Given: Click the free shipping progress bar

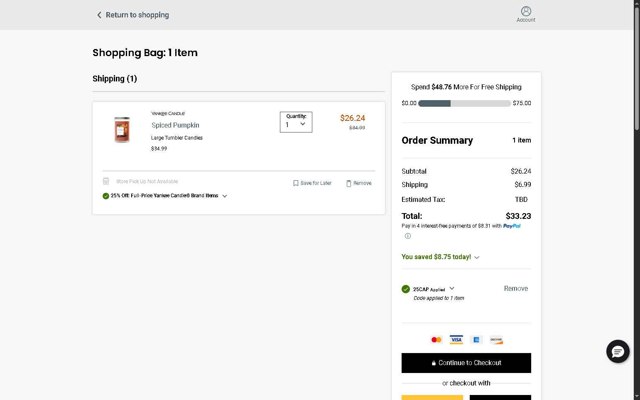Looking at the screenshot, I should [464, 103].
